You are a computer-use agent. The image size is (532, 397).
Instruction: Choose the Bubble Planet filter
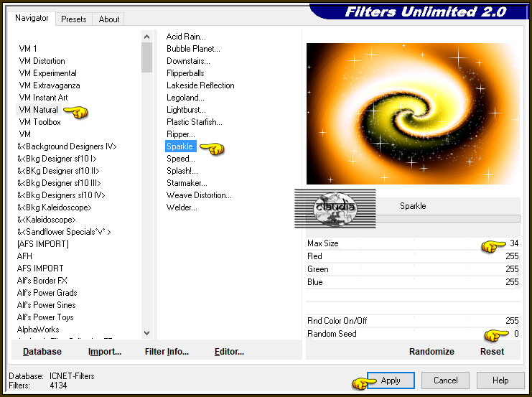coord(193,49)
